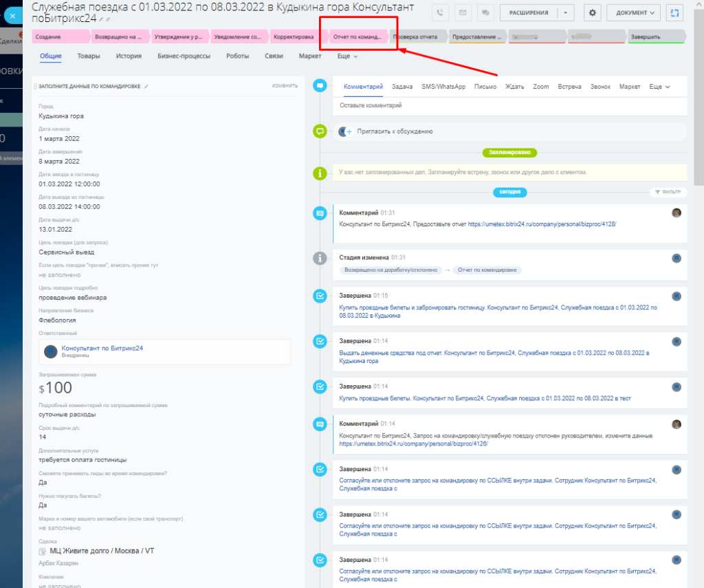Viewport: 704px width, 588px height.
Task: Click pencil icon next to section title ЗАПОЛНИТЕ ДАННЫЕ
Action: (146, 86)
